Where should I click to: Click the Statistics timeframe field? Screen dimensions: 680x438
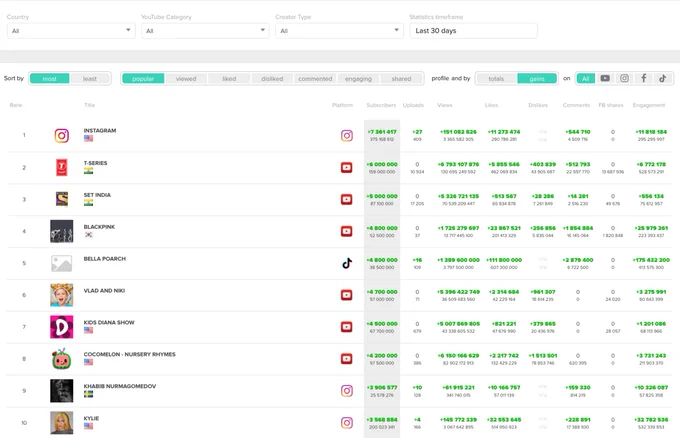474,31
